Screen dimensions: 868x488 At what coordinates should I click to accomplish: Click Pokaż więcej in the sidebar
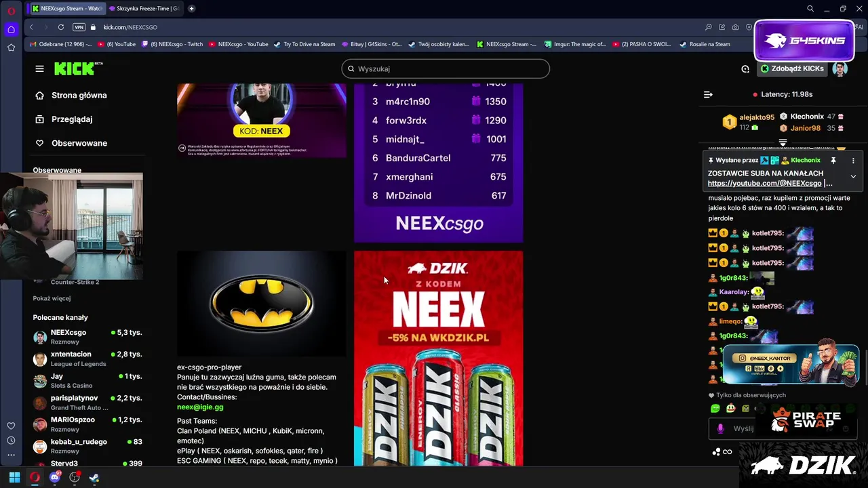coord(52,298)
